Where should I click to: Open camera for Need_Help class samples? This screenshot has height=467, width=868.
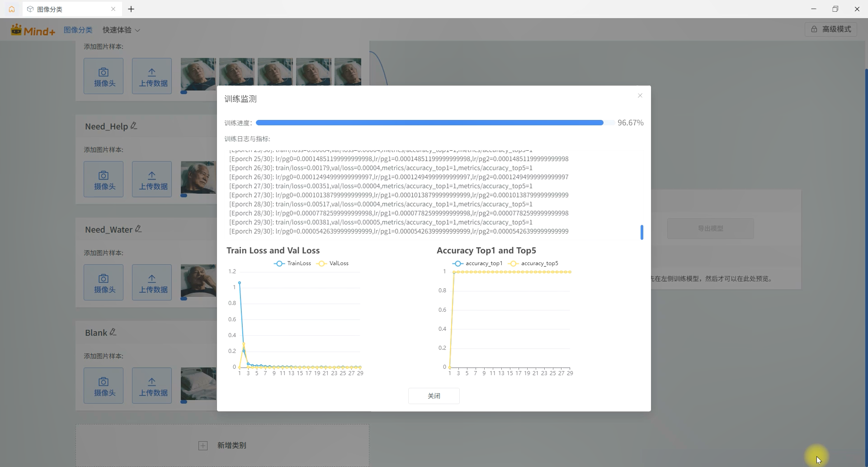click(104, 179)
